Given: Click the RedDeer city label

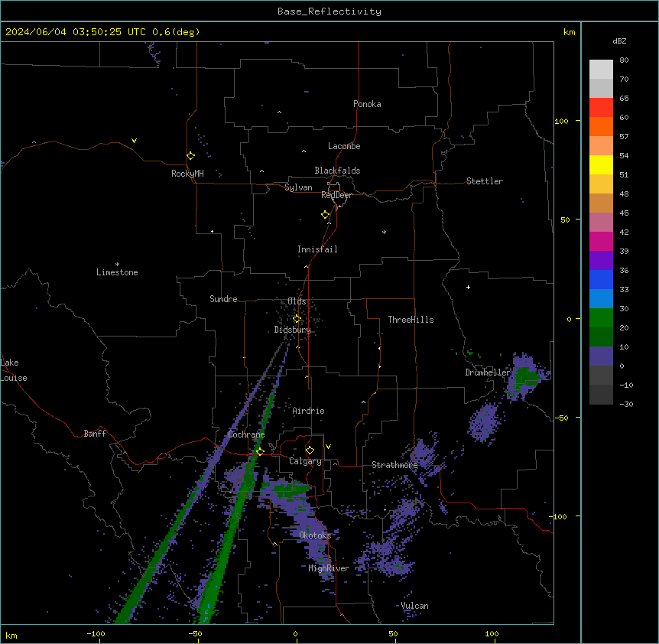Looking at the screenshot, I should [x=336, y=195].
